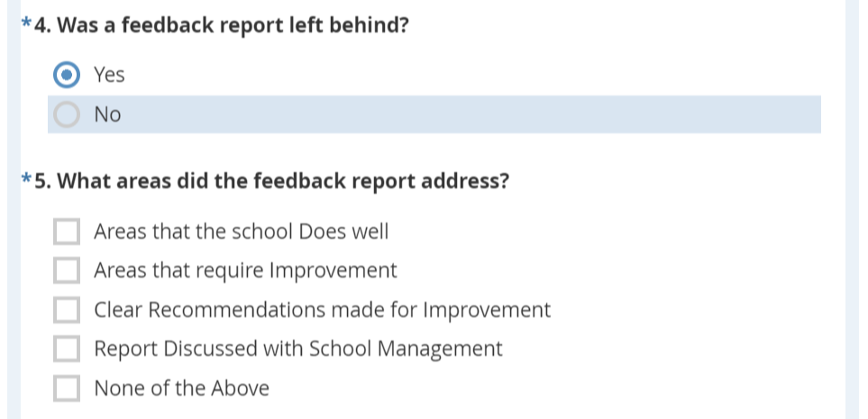The image size is (868, 419).
Task: Check the "Areas that the school Does well" box
Action: [x=67, y=232]
